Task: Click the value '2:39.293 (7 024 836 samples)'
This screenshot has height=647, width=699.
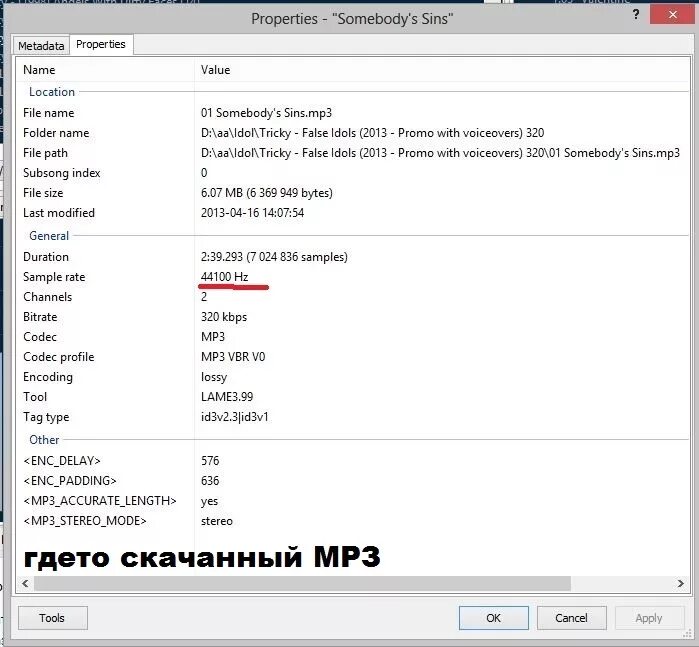Action: [x=274, y=257]
